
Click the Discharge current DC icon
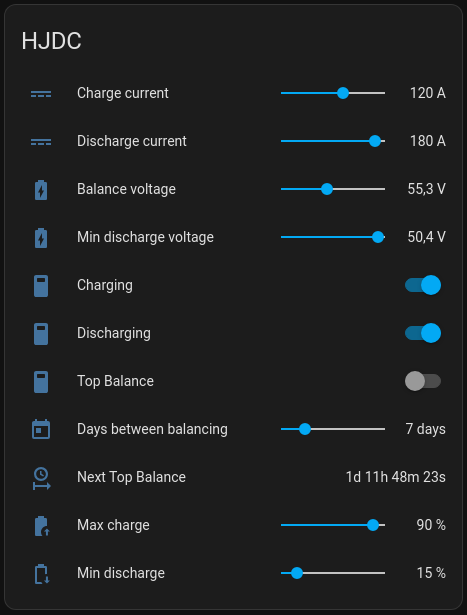coord(41,142)
